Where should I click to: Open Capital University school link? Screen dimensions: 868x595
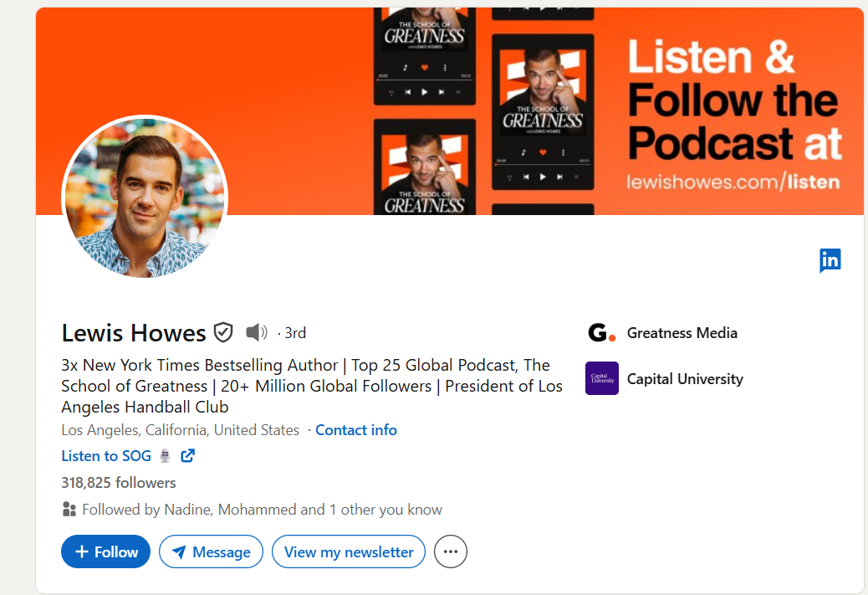coord(685,379)
